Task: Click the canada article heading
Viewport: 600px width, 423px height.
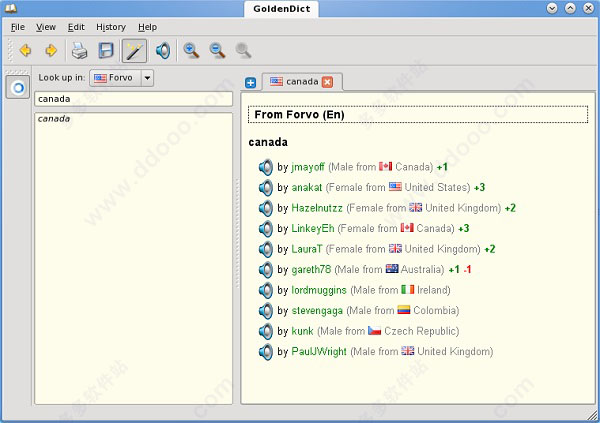Action: [268, 142]
